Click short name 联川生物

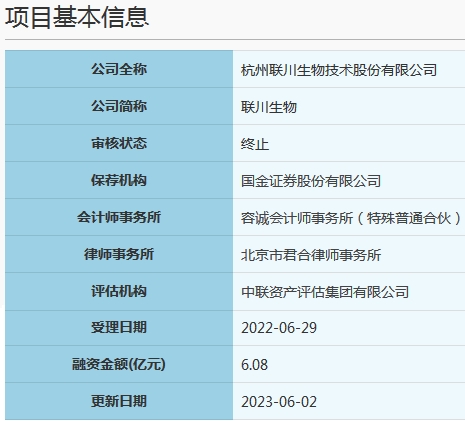pyautogui.click(x=269, y=107)
